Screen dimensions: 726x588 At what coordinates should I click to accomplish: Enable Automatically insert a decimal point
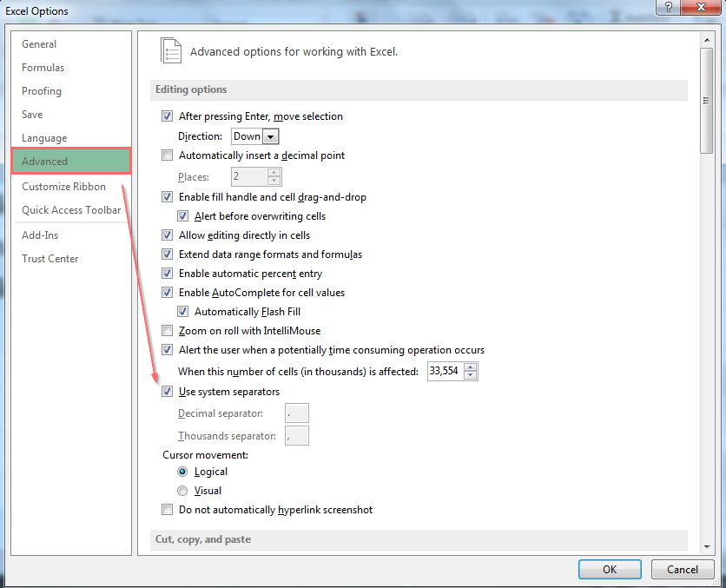[168, 155]
